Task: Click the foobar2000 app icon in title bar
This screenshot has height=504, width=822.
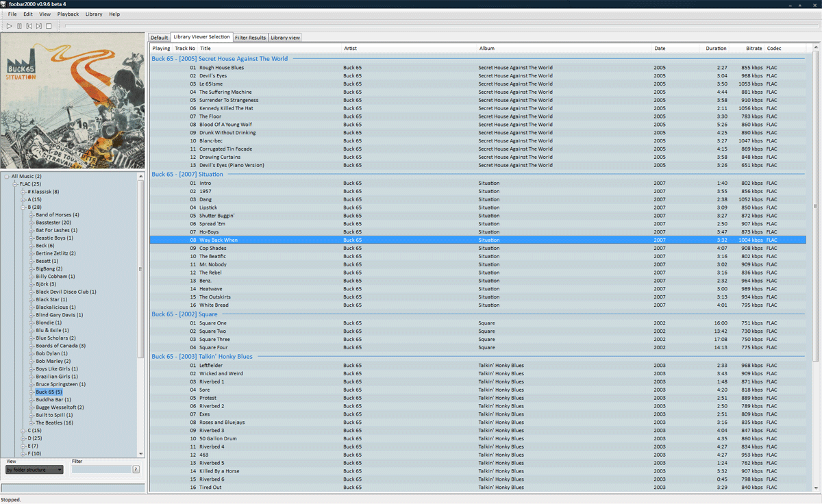Action: click(x=4, y=4)
